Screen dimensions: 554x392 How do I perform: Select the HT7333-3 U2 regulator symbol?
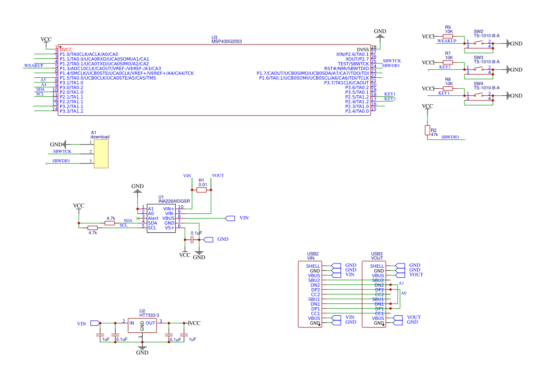click(x=142, y=325)
